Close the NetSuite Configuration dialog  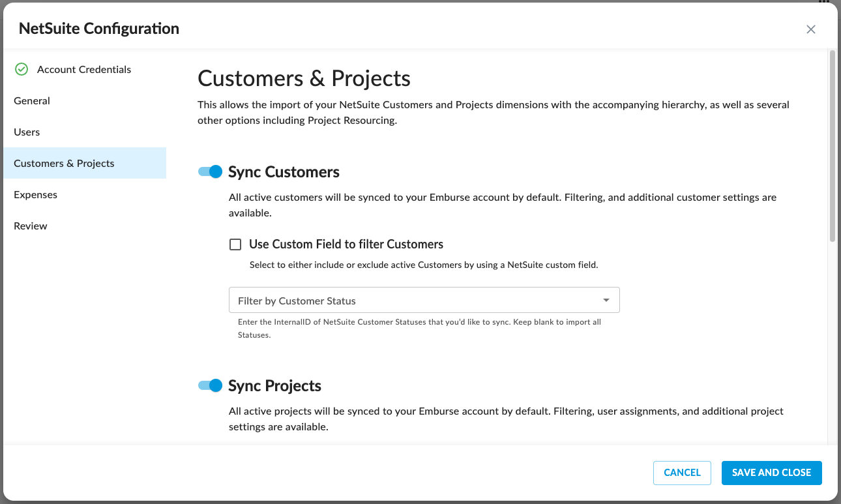(811, 29)
